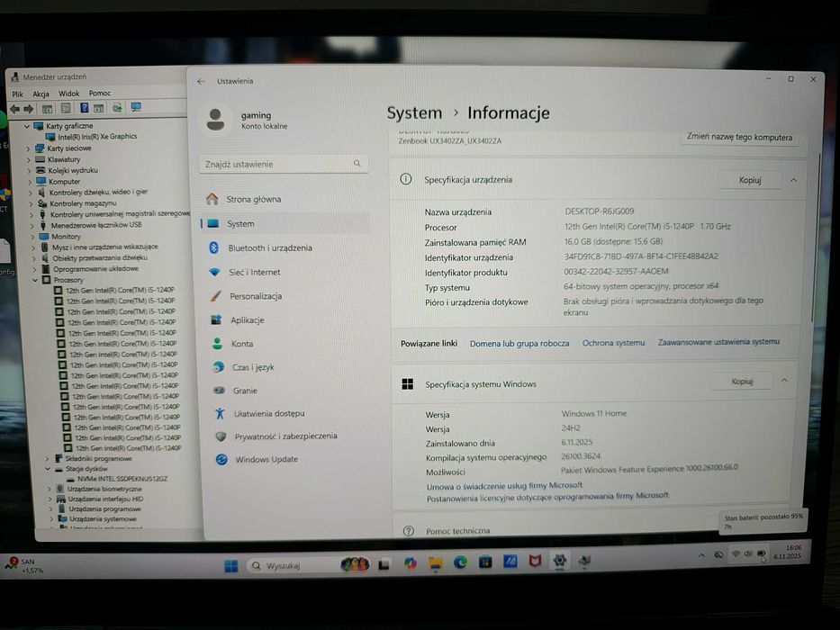Expand Monitory tree node
This screenshot has height=630, width=840.
32,236
